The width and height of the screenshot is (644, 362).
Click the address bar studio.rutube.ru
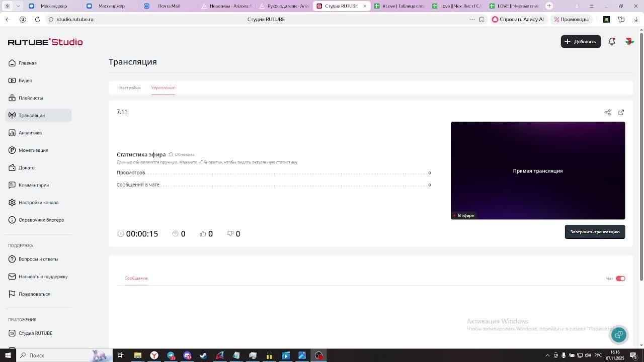tap(75, 19)
